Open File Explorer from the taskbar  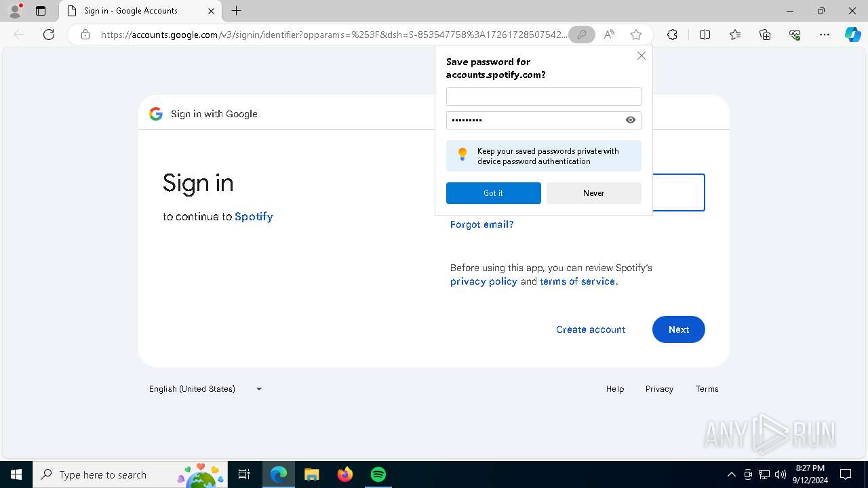312,474
